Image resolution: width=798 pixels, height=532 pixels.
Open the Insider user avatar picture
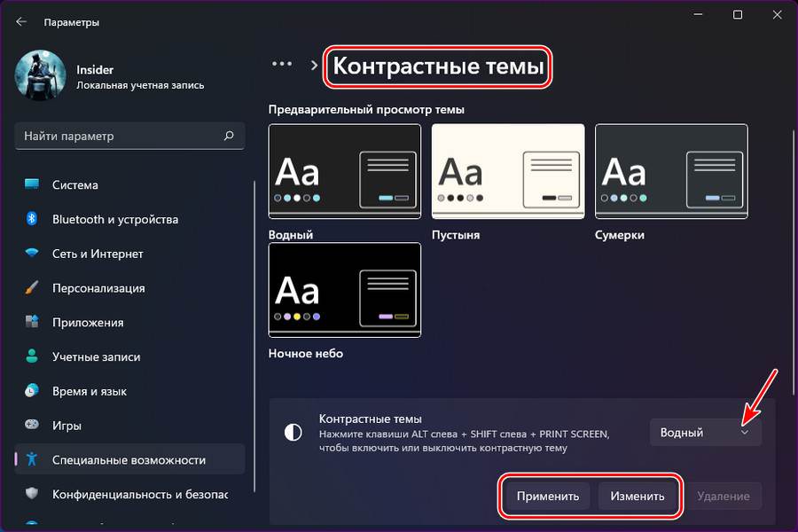[40, 75]
